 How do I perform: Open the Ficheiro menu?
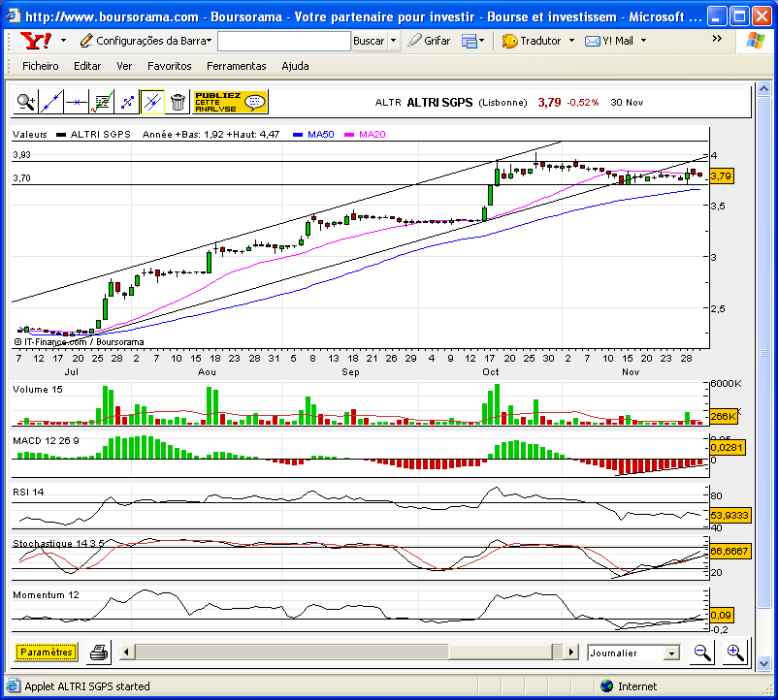click(x=40, y=66)
